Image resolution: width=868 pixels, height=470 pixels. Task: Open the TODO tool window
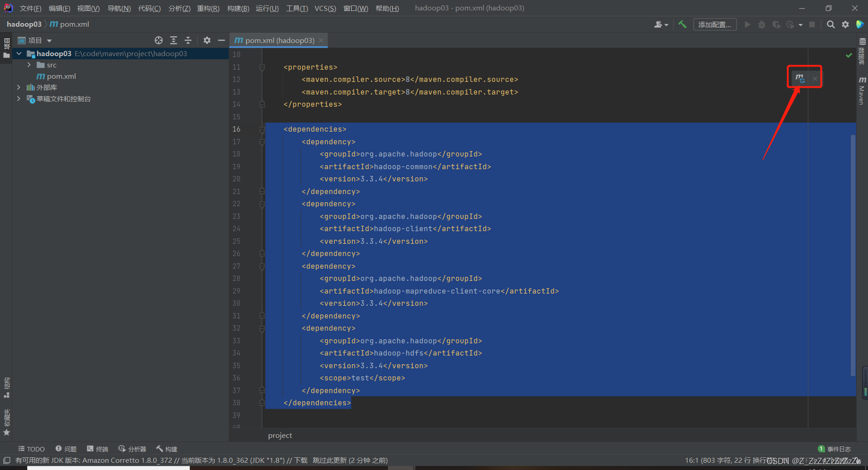(31, 449)
